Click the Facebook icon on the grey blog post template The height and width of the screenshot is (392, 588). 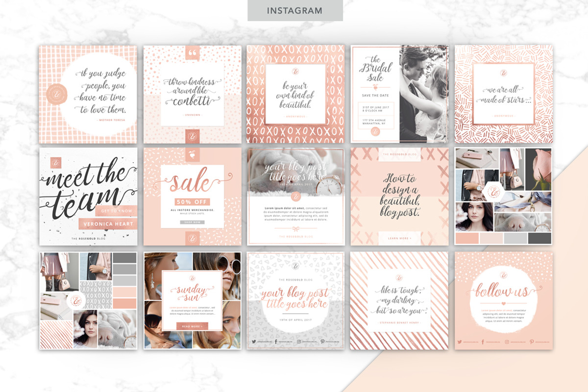click(x=276, y=341)
